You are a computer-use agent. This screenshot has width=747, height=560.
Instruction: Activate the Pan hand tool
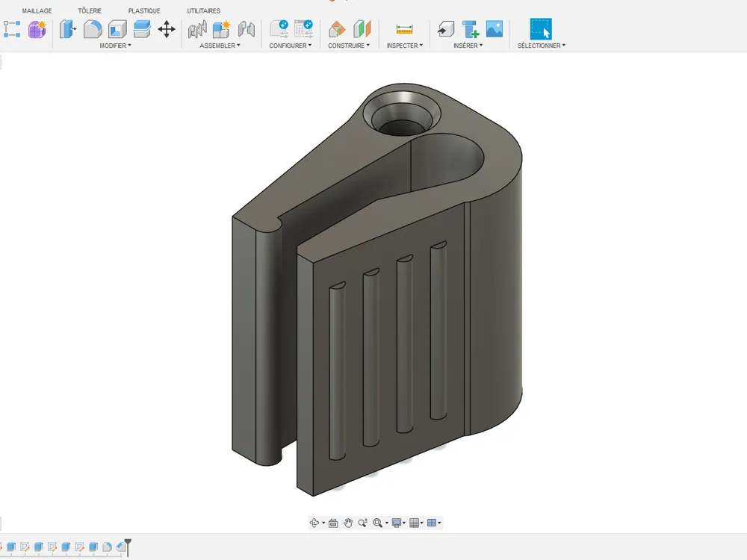[x=348, y=523]
